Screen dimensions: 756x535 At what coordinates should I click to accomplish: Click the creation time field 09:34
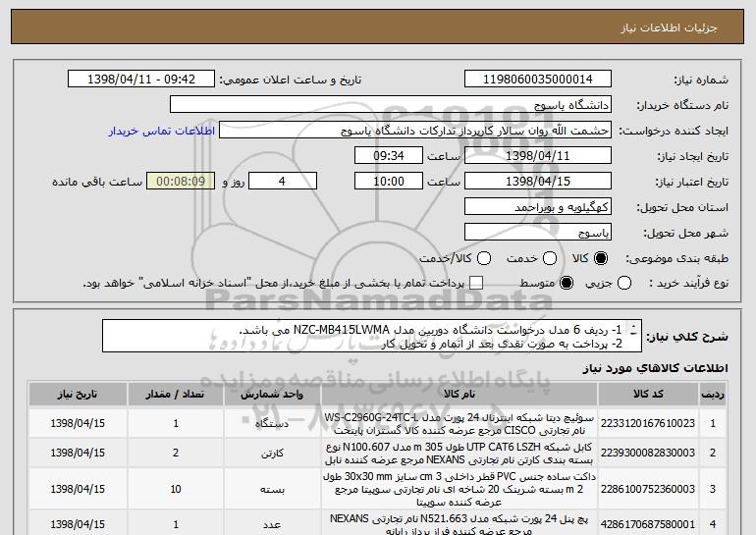coord(389,156)
